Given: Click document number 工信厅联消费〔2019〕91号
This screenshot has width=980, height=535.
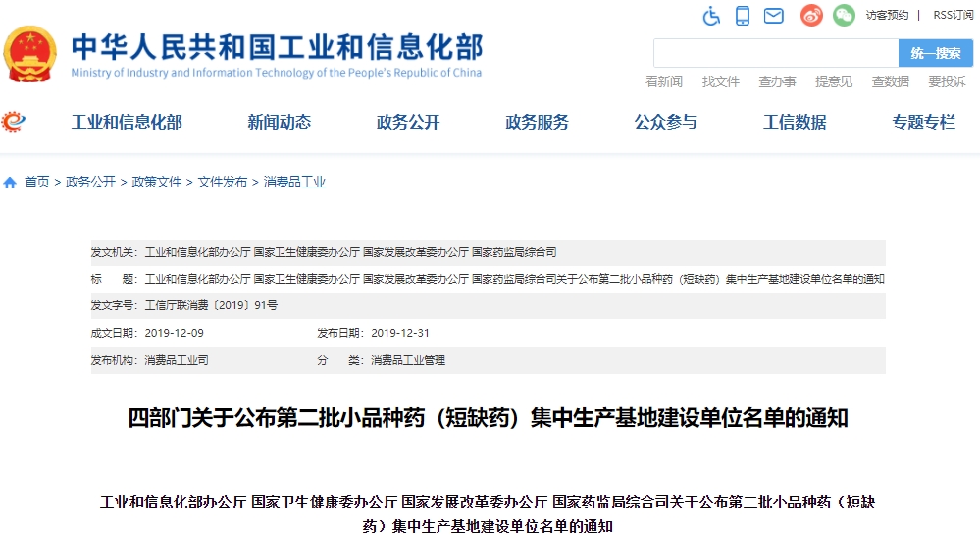Looking at the screenshot, I should click(x=211, y=306).
